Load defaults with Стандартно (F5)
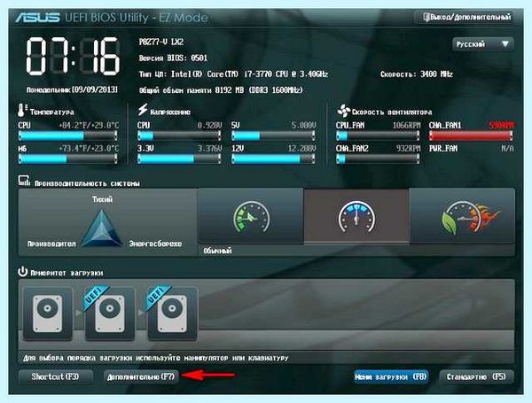 coord(476,376)
